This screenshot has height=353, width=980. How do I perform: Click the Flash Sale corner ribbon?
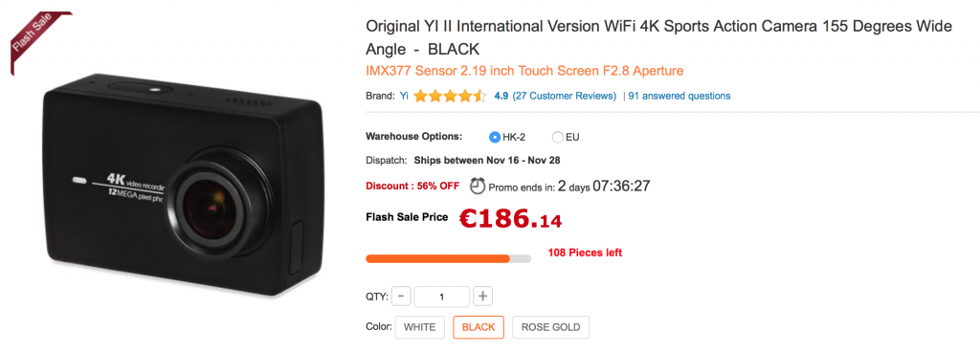(37, 38)
